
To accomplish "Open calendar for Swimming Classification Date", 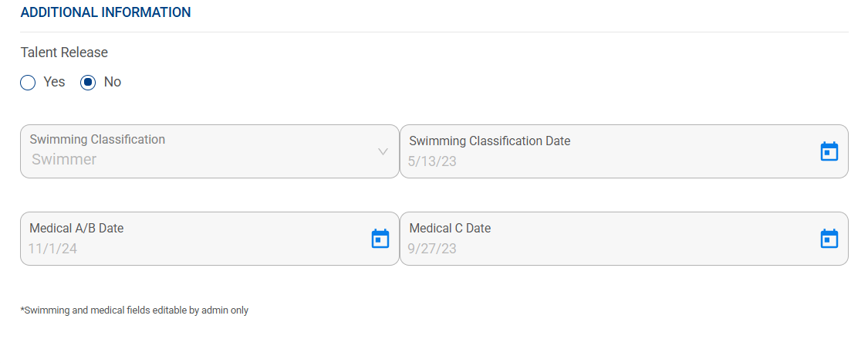I will pyautogui.click(x=829, y=151).
